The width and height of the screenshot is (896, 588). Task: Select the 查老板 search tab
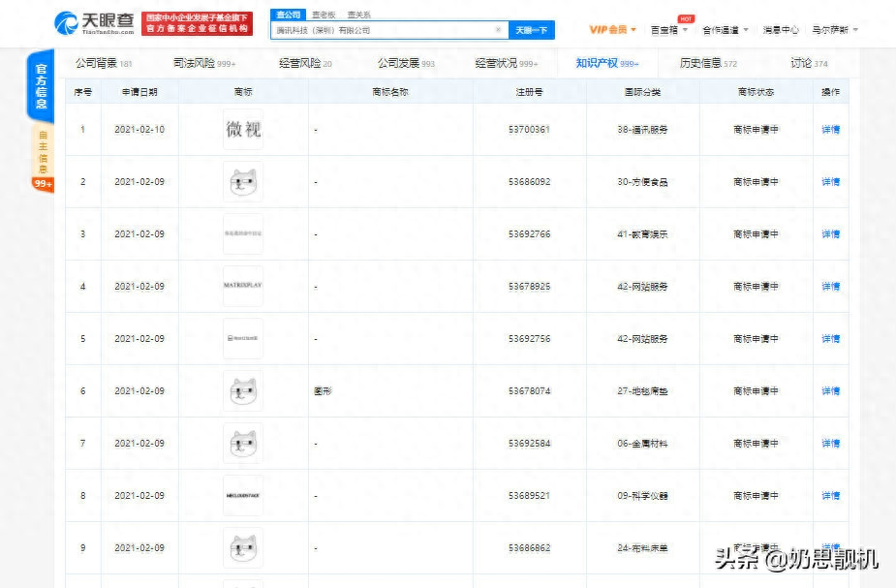[x=323, y=15]
